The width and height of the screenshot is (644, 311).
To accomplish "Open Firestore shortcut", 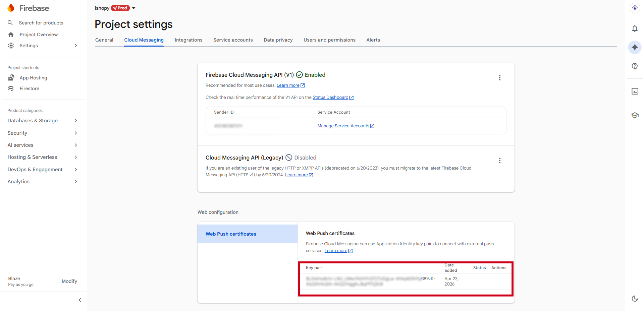I will pyautogui.click(x=29, y=88).
